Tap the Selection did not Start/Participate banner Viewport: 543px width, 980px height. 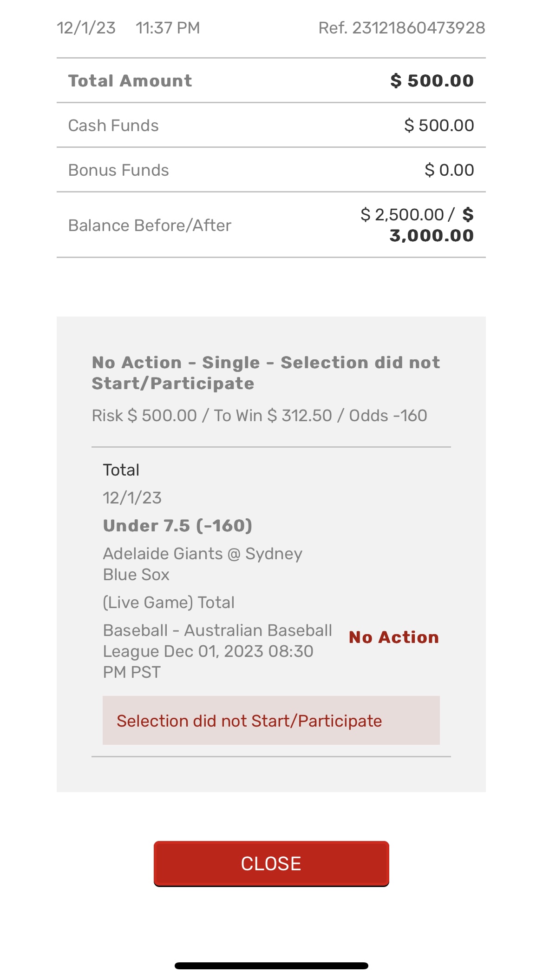(x=271, y=721)
